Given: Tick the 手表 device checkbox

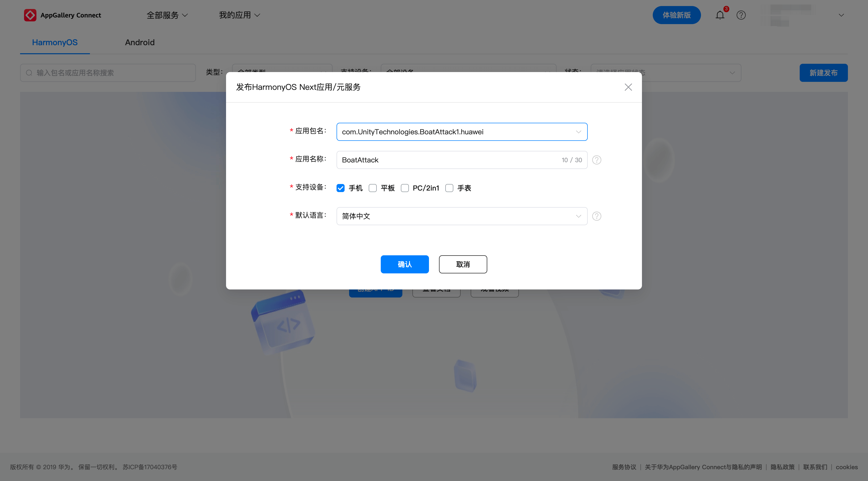Looking at the screenshot, I should coord(449,188).
